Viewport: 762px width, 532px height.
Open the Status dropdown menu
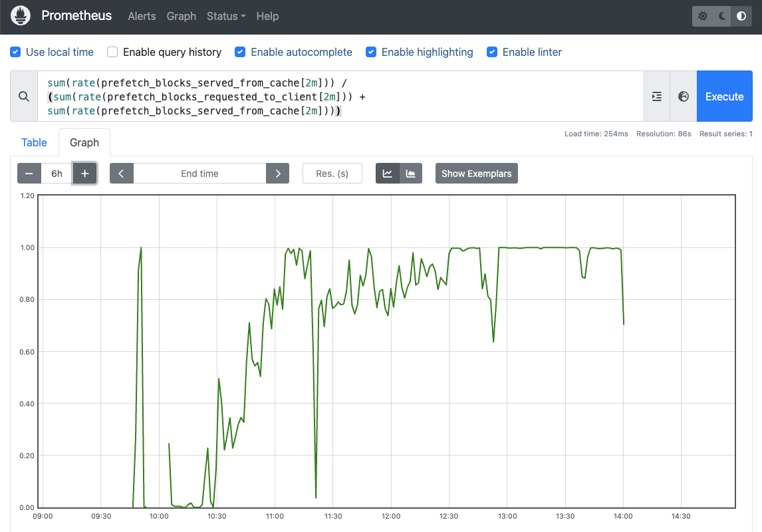[x=226, y=16]
